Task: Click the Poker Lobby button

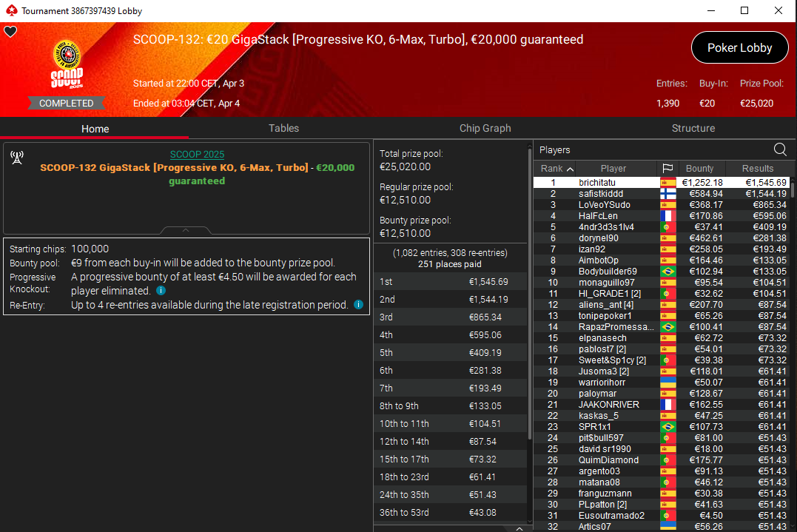Action: point(739,48)
